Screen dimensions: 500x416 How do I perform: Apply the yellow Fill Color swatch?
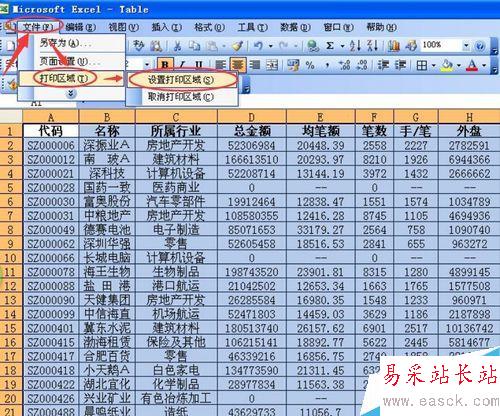click(x=447, y=65)
